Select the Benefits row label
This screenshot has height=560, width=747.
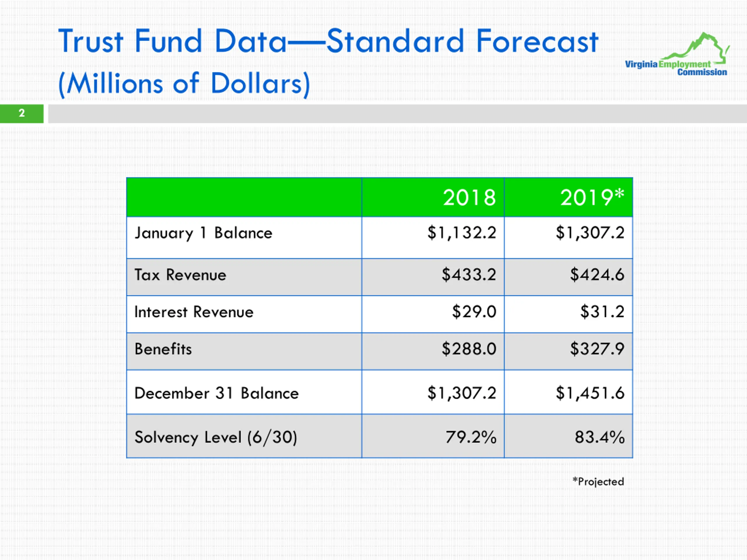[x=163, y=349]
